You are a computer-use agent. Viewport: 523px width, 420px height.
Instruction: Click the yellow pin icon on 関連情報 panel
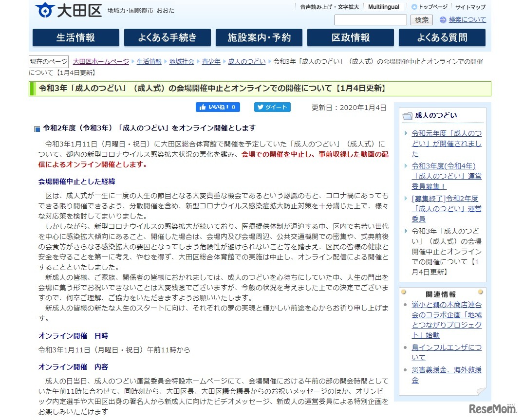pos(404,292)
